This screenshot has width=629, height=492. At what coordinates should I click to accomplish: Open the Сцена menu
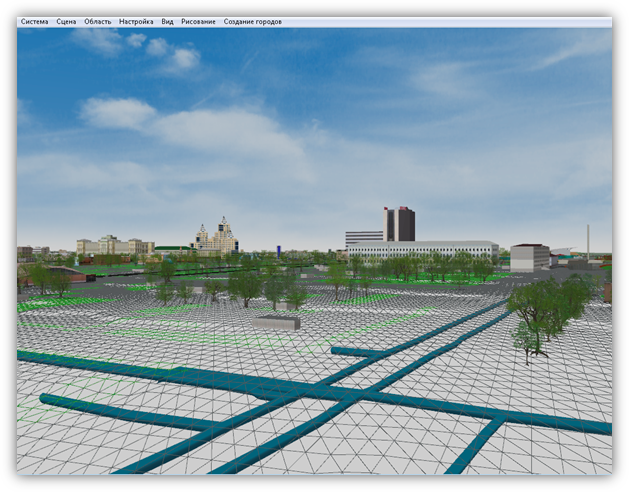point(66,21)
